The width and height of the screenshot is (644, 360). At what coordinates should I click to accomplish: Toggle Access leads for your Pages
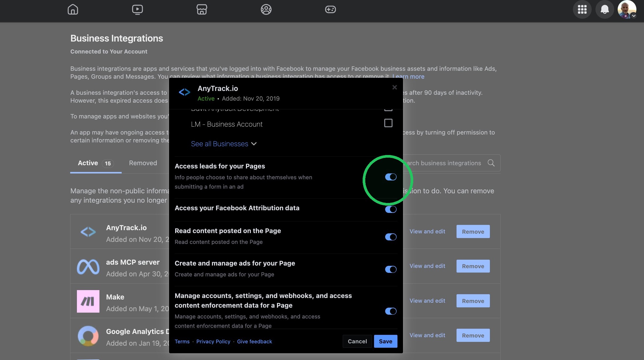(x=391, y=177)
